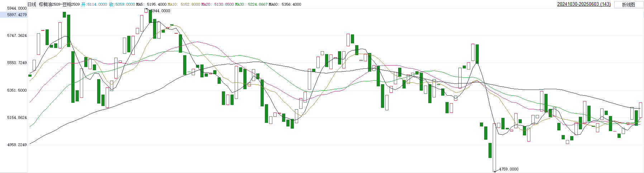Select the pink MA20 indicator label
Viewport: 644px width, 173px height.
(218, 4)
